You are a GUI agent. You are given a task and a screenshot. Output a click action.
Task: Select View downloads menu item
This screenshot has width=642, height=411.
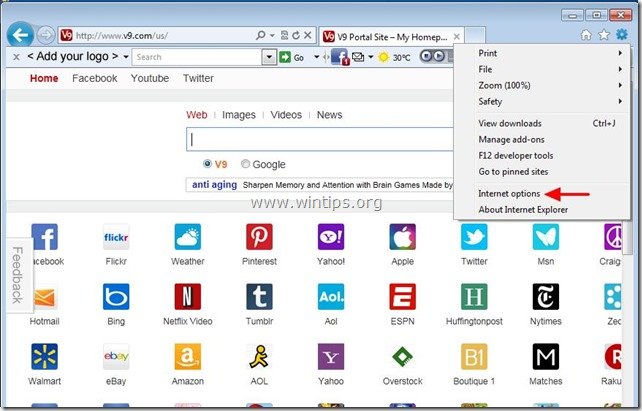point(542,123)
